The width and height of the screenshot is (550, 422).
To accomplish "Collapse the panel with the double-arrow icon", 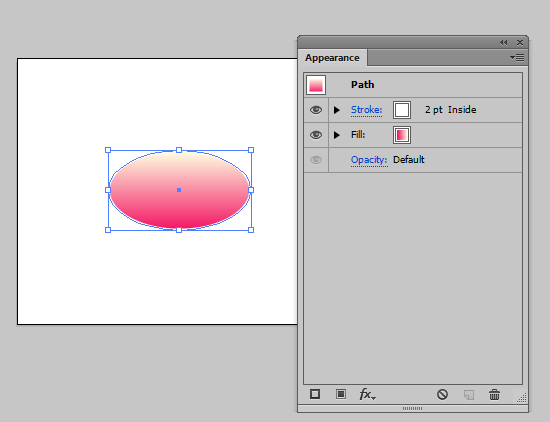I will [x=504, y=42].
